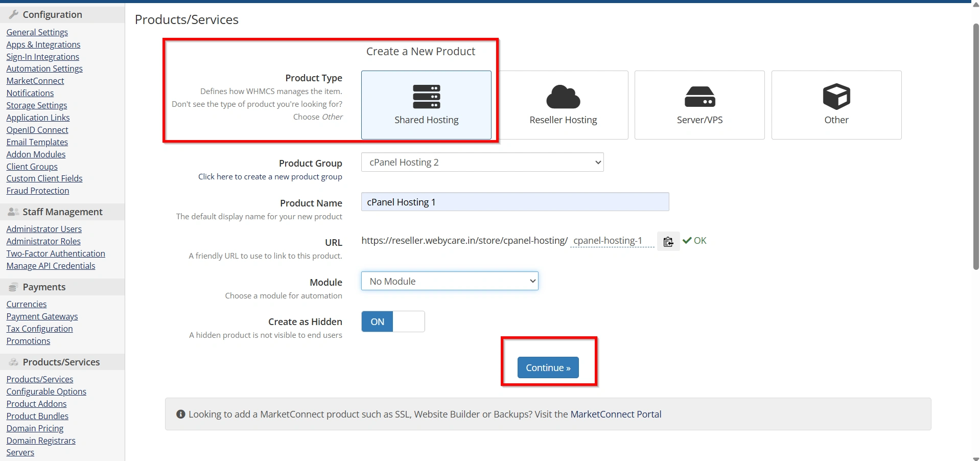Click the info icon in MarketConnect notice
Viewport: 980px width, 461px height.
(180, 414)
